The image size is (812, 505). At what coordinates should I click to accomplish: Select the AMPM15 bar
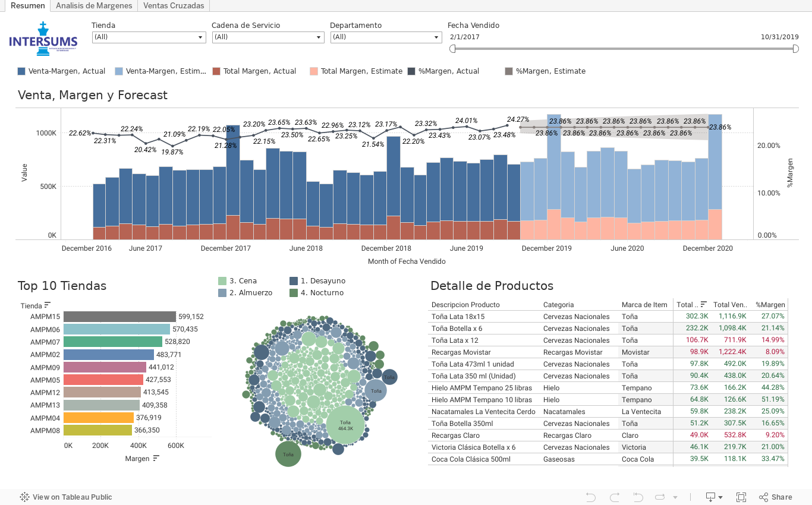pos(119,317)
